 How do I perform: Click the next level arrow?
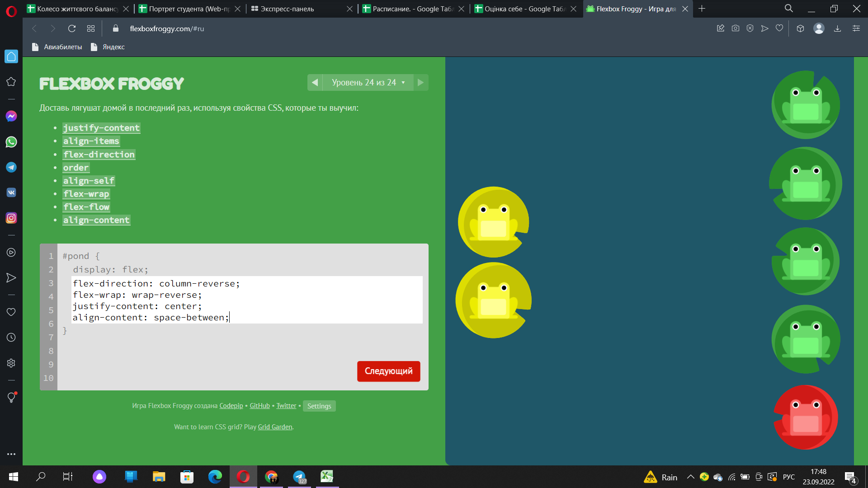point(421,83)
